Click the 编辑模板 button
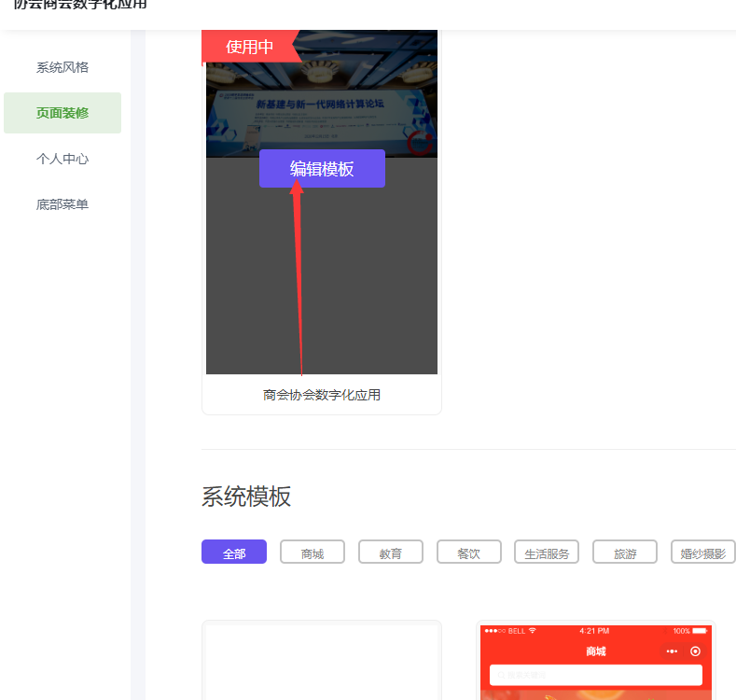This screenshot has height=700, width=736. (322, 169)
